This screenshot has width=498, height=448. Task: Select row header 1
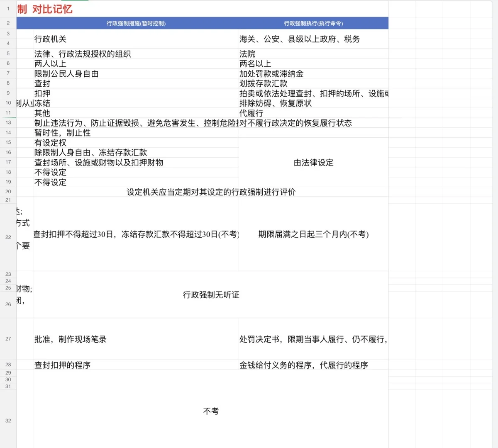8,9
